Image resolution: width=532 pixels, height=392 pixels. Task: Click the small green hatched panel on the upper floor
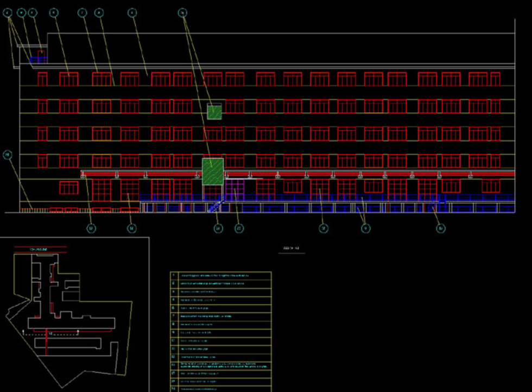point(214,112)
